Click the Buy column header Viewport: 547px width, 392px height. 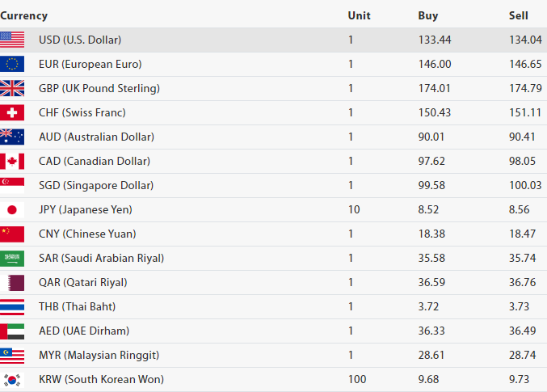click(x=428, y=15)
